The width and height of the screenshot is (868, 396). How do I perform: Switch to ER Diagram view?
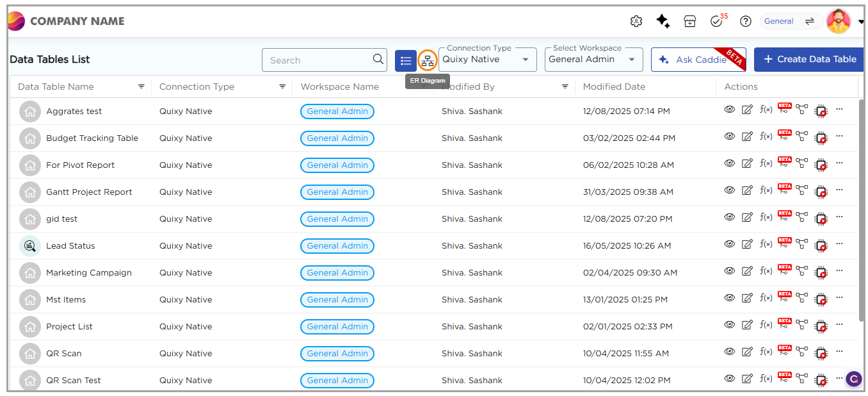(428, 61)
